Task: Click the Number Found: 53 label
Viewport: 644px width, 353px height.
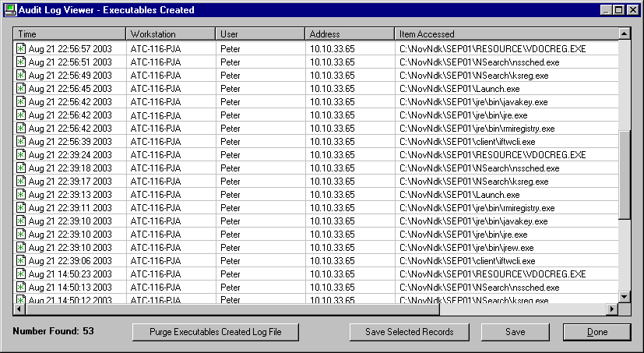Action: click(54, 331)
